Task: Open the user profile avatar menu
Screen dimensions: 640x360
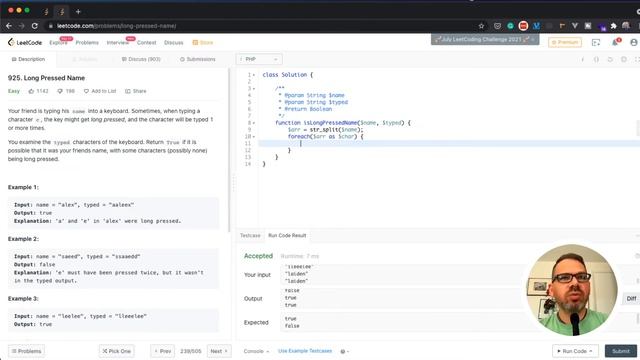Action: [634, 42]
